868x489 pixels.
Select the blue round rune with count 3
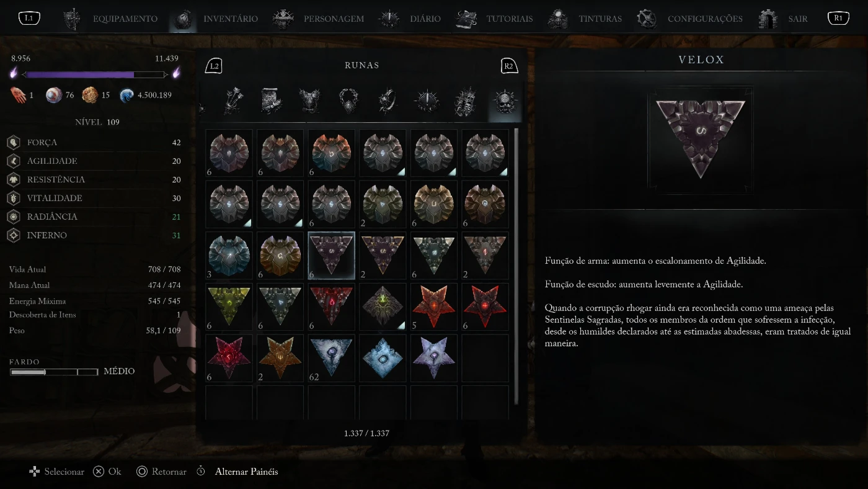[229, 256]
